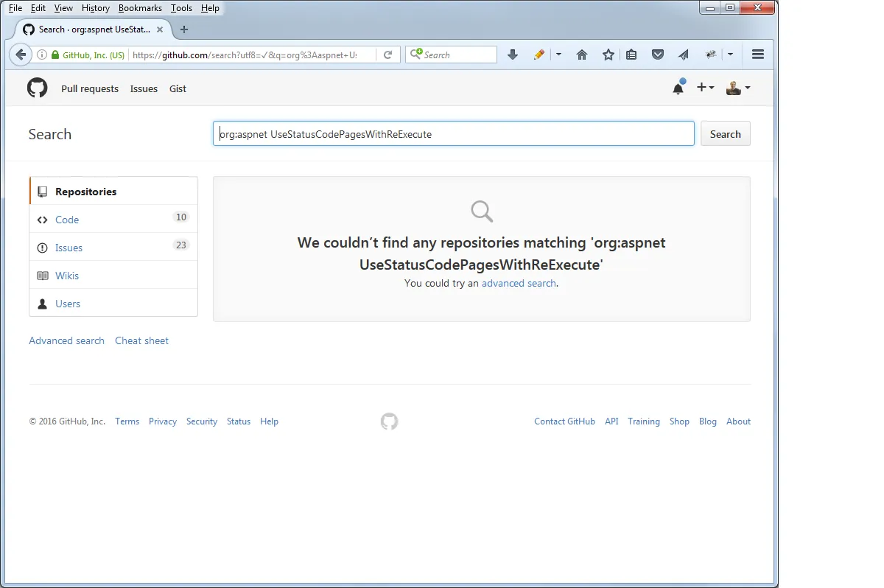Open a new tab with plus button

184,29
